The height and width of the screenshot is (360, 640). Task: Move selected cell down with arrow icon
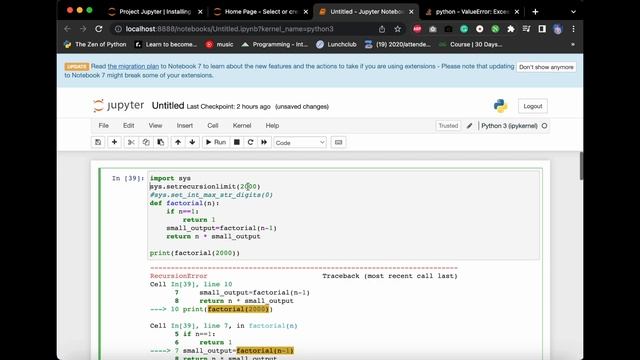(192, 142)
